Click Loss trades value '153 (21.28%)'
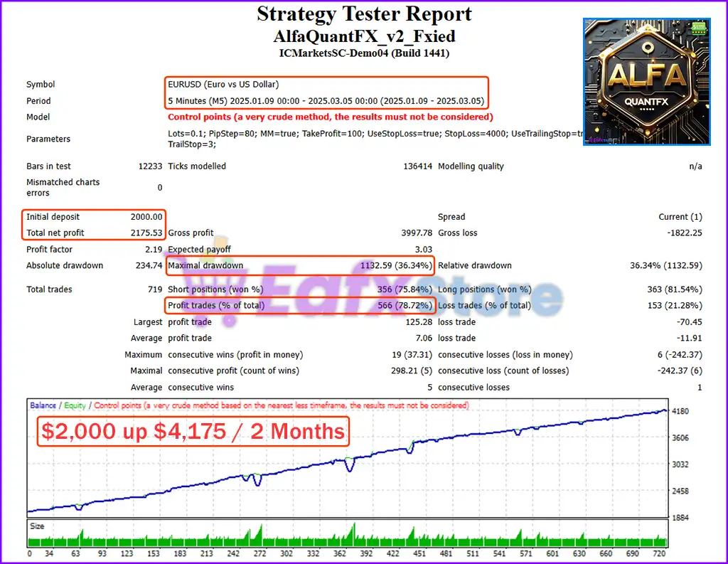Image resolution: width=728 pixels, height=564 pixels. click(x=675, y=306)
